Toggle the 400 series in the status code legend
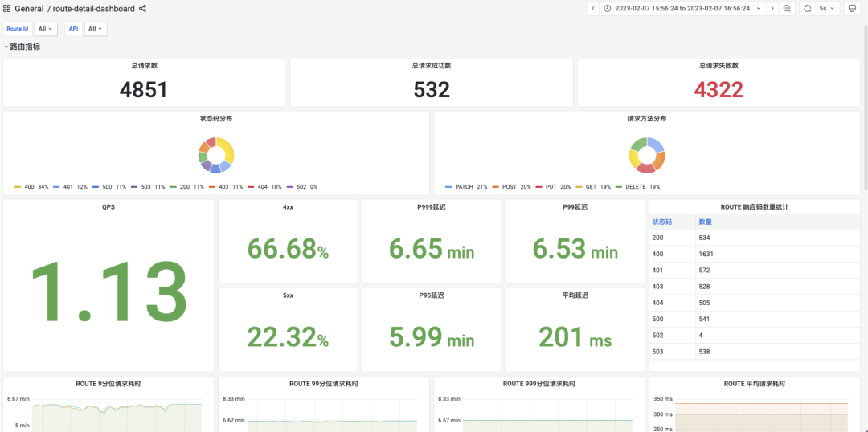This screenshot has width=868, height=432. (x=27, y=187)
